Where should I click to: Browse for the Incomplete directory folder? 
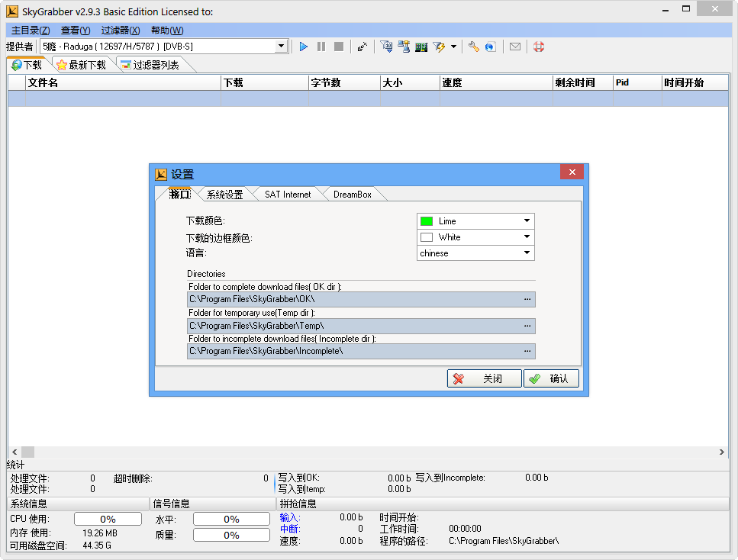click(527, 351)
